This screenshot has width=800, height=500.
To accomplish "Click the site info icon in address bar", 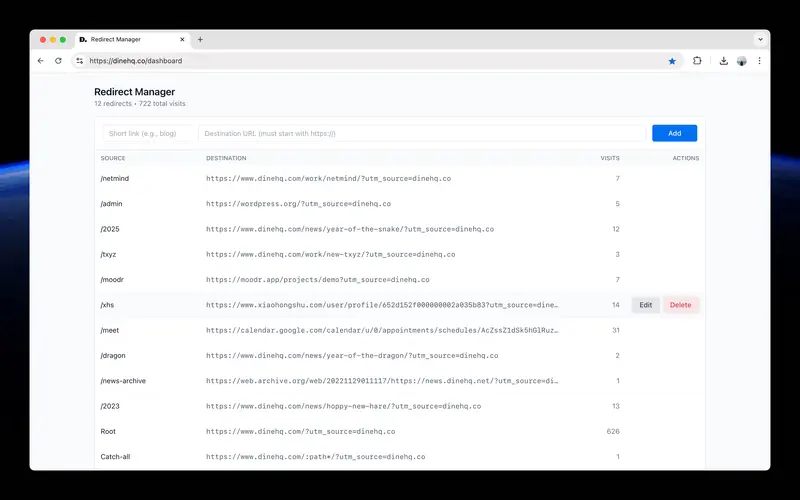I will (x=80, y=61).
